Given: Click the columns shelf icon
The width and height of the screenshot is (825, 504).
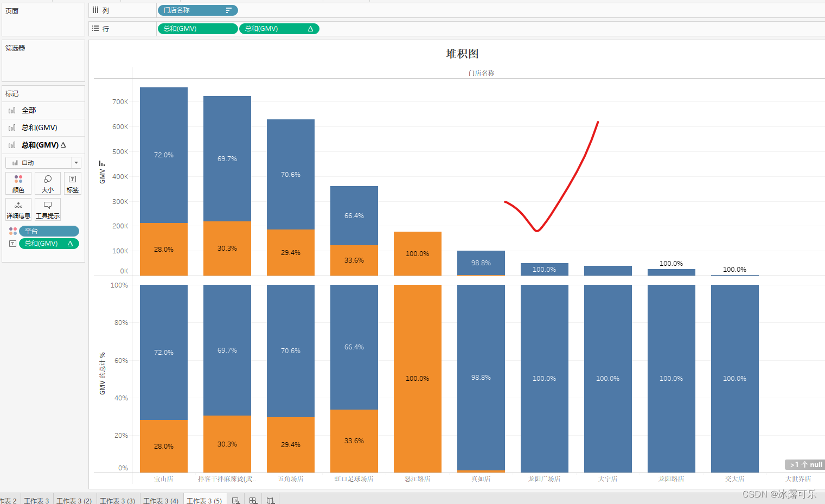Looking at the screenshot, I should (95, 10).
